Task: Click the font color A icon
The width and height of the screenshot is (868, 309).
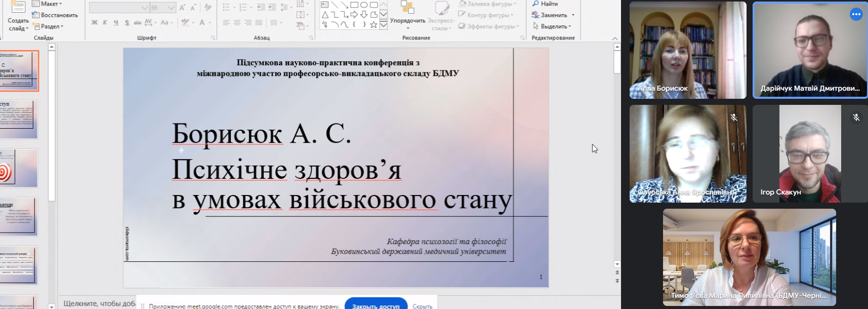Action: pyautogui.click(x=202, y=23)
